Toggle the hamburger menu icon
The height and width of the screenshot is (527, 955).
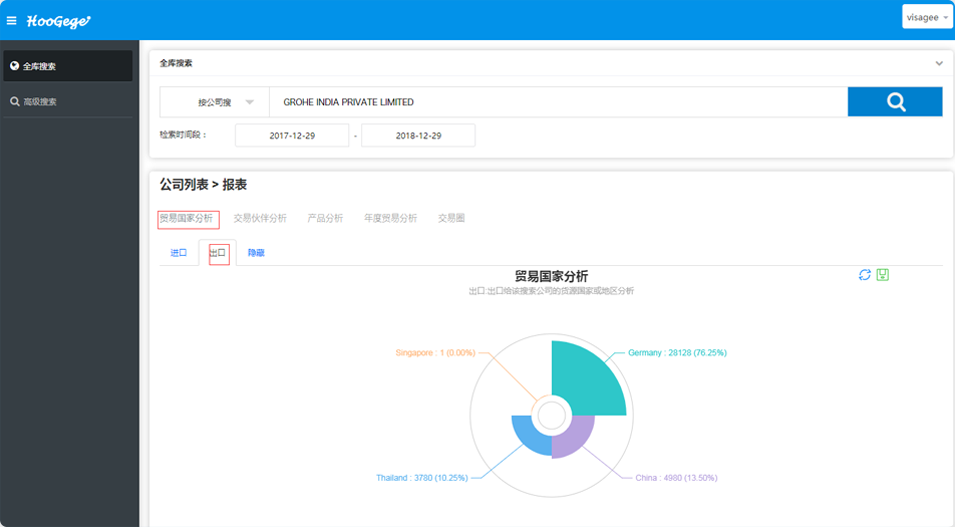coord(12,21)
